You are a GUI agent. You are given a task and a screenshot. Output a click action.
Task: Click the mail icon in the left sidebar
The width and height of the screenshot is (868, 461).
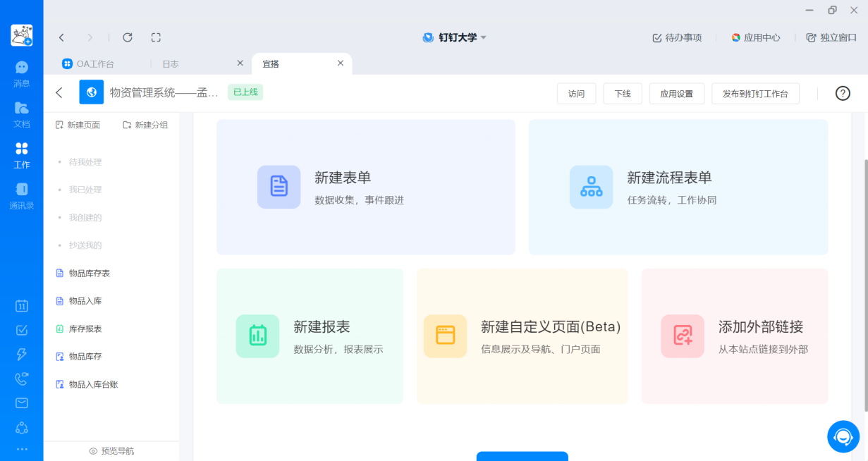coord(22,403)
